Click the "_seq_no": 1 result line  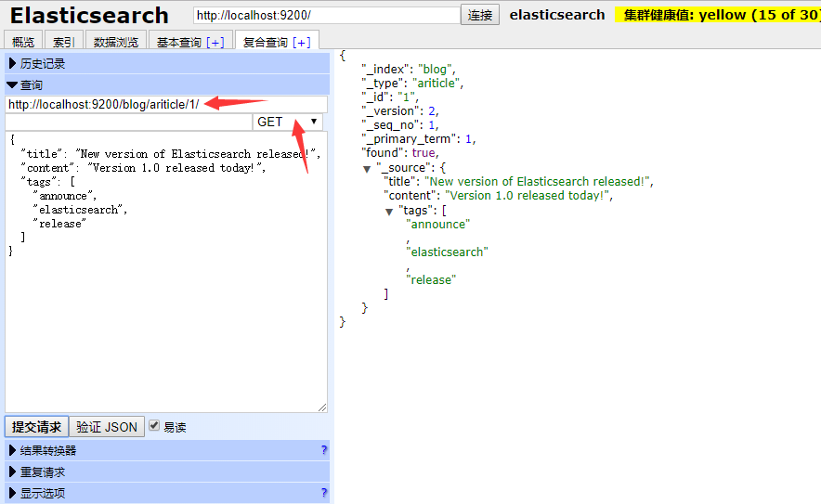click(400, 124)
